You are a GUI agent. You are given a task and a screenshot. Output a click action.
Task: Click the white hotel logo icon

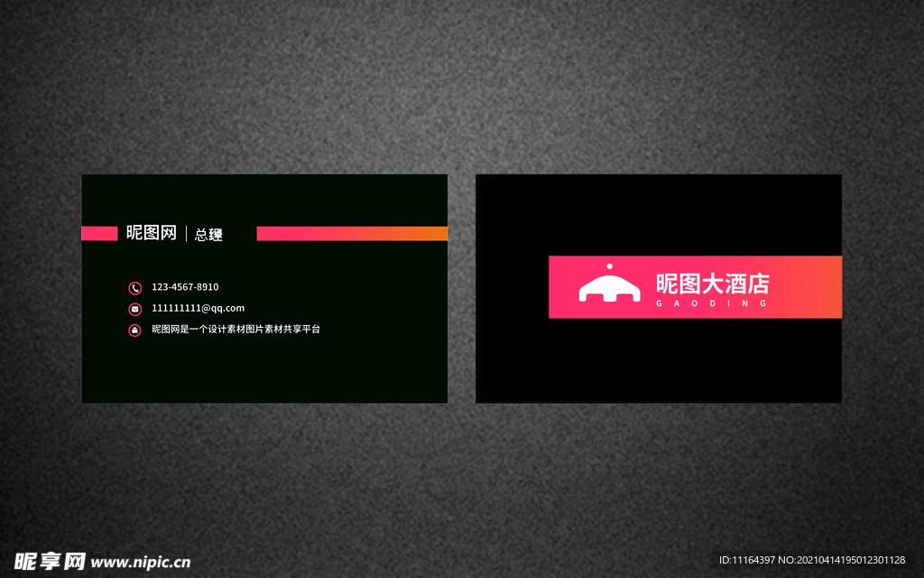coord(609,283)
